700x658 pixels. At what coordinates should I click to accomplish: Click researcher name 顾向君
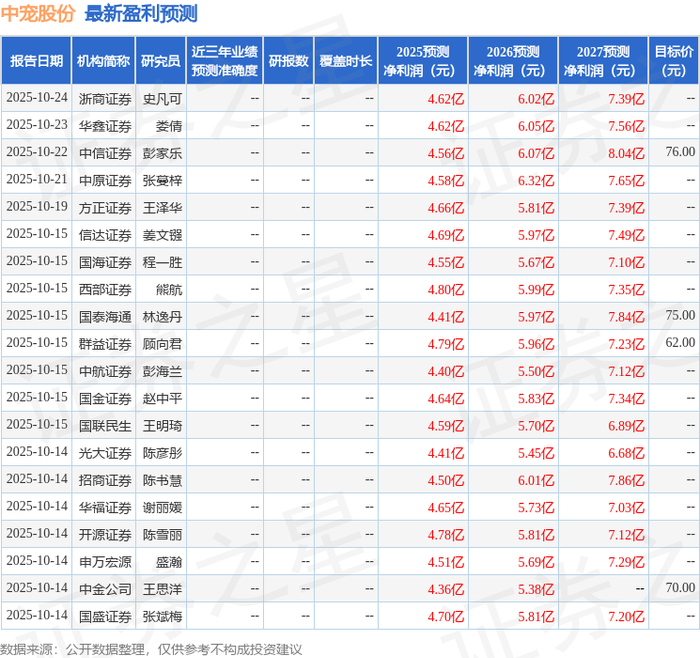click(162, 344)
